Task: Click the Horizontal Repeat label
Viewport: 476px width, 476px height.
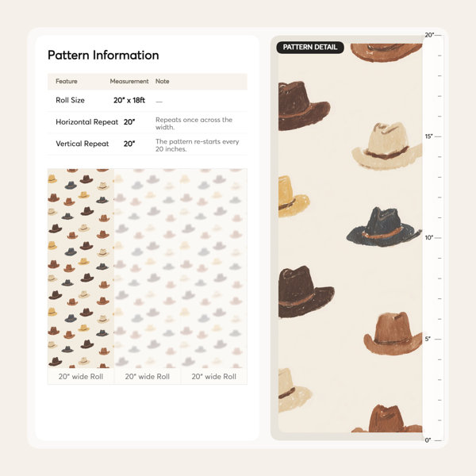Action: pos(86,122)
